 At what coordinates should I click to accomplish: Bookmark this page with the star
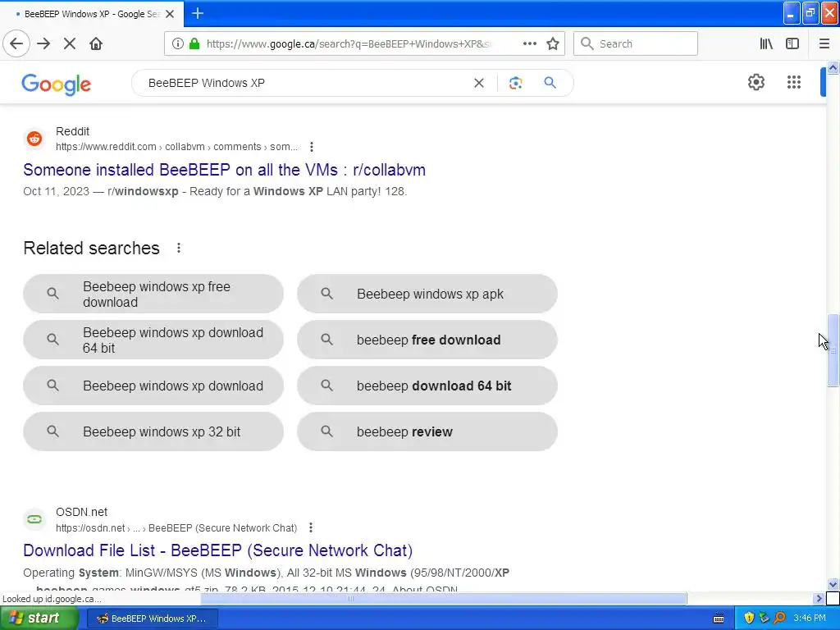coord(553,44)
